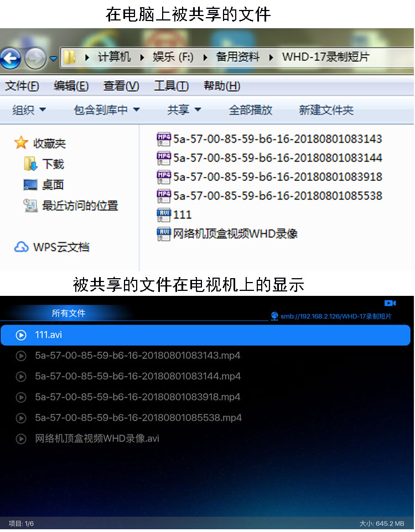Click the AVI icon of file 111

pos(164,215)
